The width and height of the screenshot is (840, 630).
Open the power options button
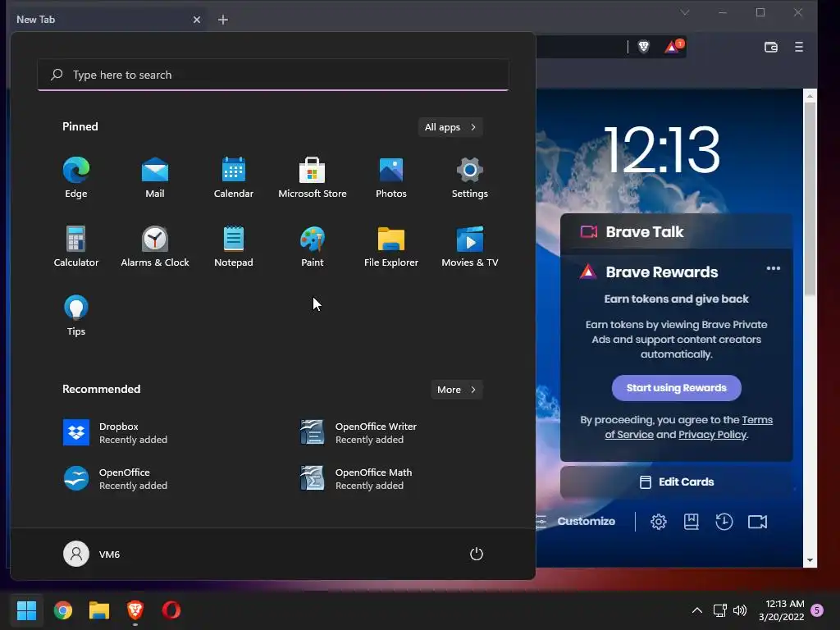coord(477,554)
